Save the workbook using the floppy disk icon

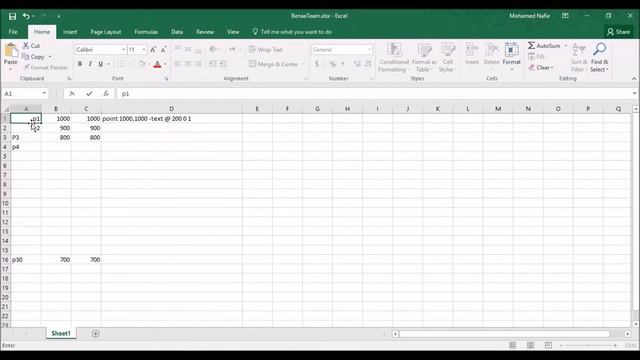(12, 16)
